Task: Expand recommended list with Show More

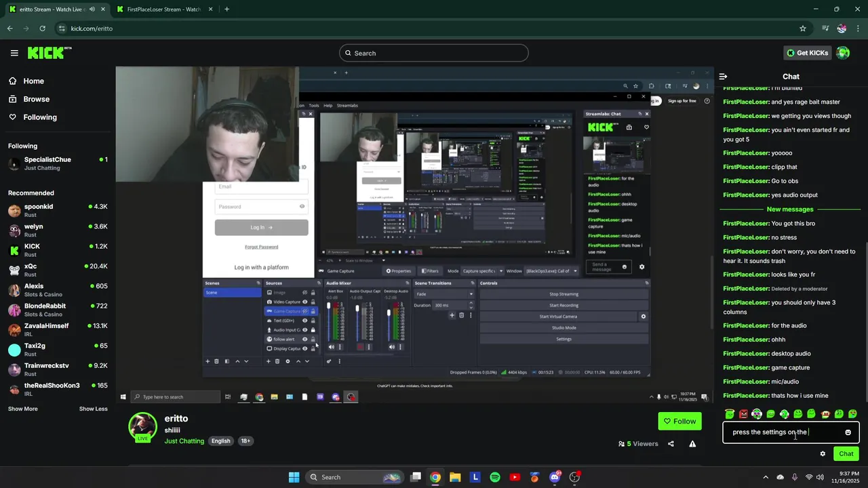Action: click(x=23, y=409)
